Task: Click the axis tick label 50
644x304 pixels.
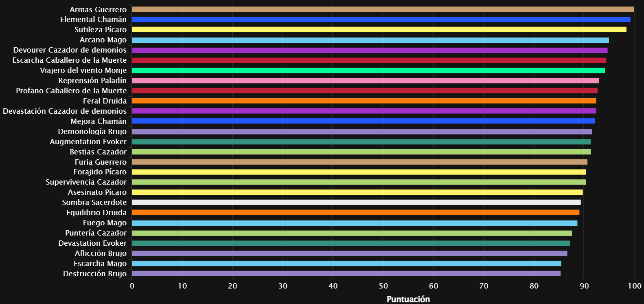Action: 383,286
